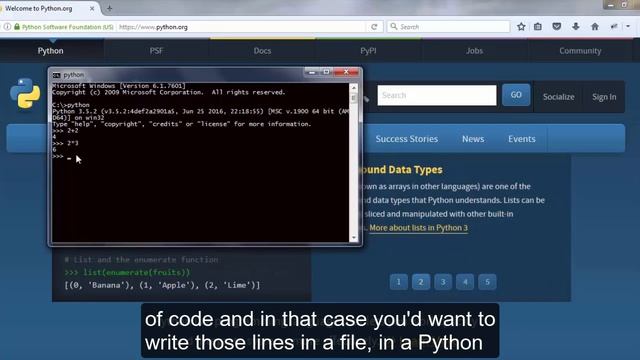Open the Success Stories menu item
This screenshot has width=640, height=360.
(407, 139)
